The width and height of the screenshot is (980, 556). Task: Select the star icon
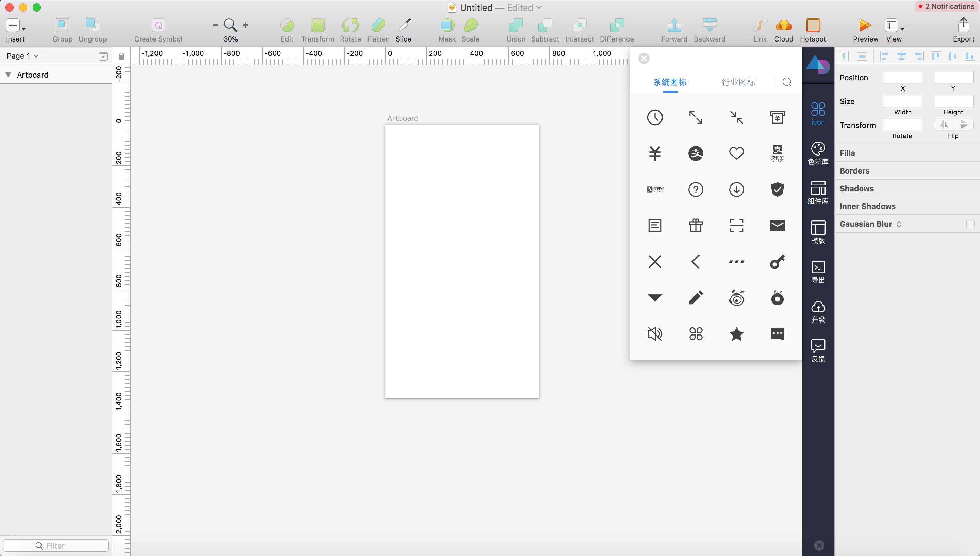(x=736, y=334)
